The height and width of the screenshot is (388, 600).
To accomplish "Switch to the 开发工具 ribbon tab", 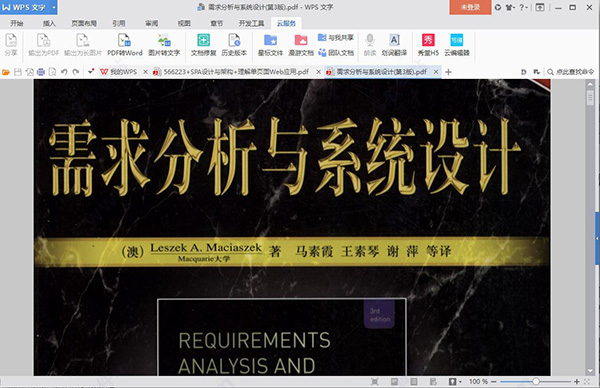I will tap(251, 23).
